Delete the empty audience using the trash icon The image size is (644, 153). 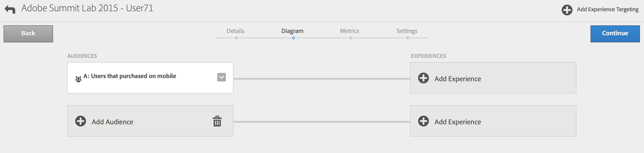click(217, 121)
